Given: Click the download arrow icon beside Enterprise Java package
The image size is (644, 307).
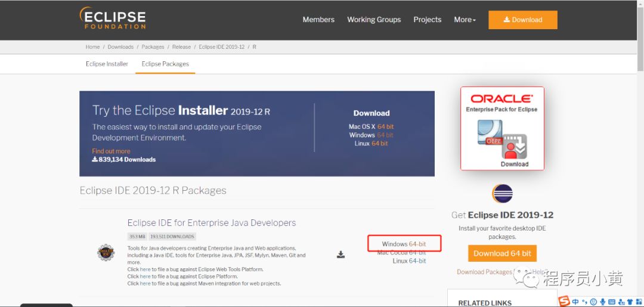Looking at the screenshot, I should coord(340,255).
